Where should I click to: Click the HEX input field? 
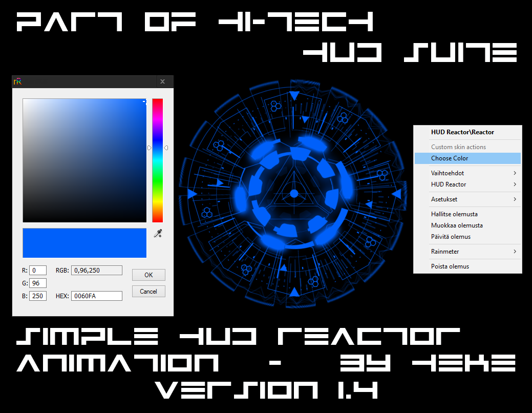tap(97, 296)
